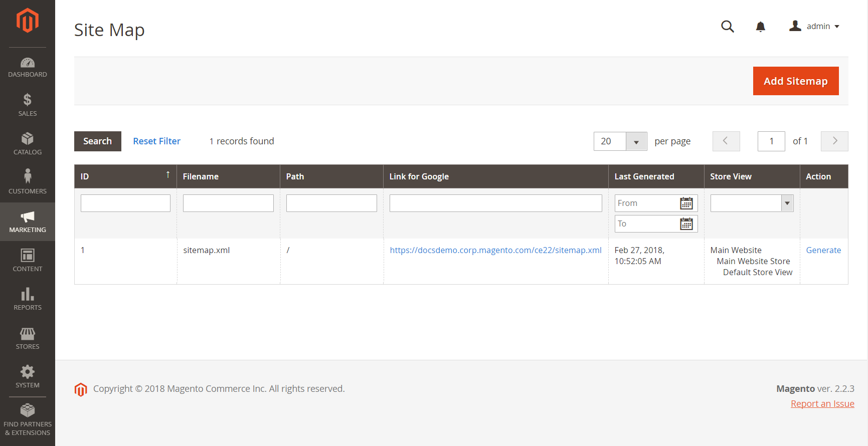Open the Reports menu
The height and width of the screenshot is (446, 868).
(x=28, y=299)
